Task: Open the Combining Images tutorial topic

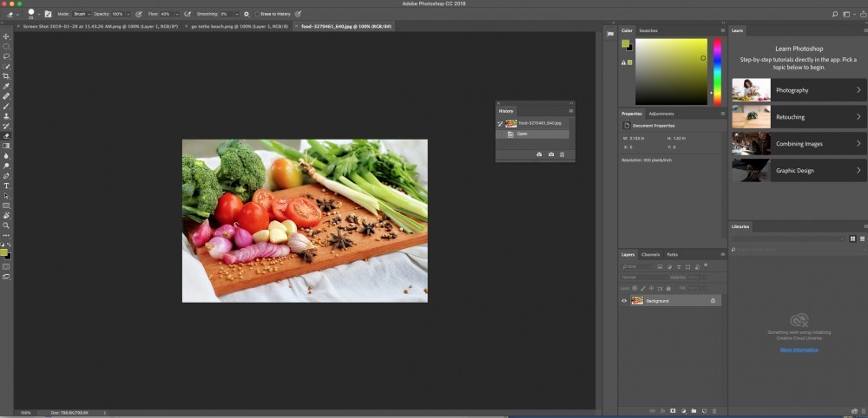Action: 799,143
